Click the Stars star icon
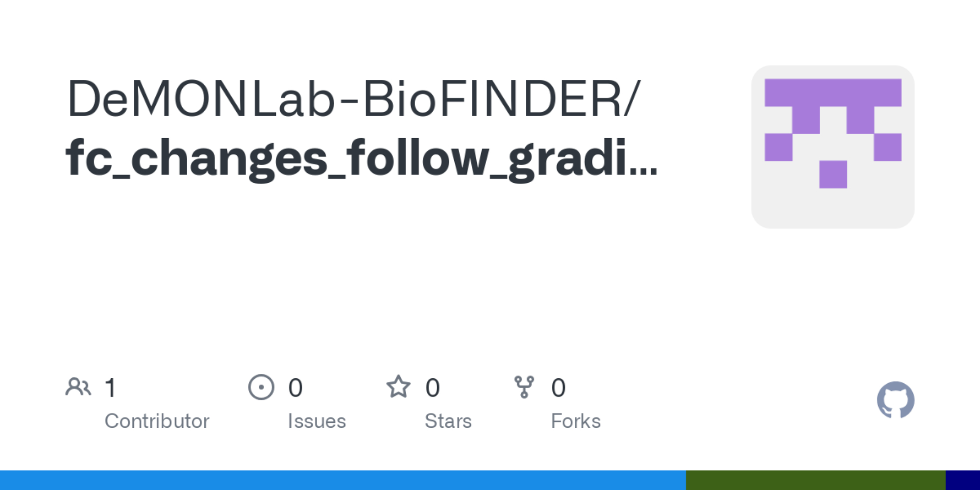 point(398,387)
